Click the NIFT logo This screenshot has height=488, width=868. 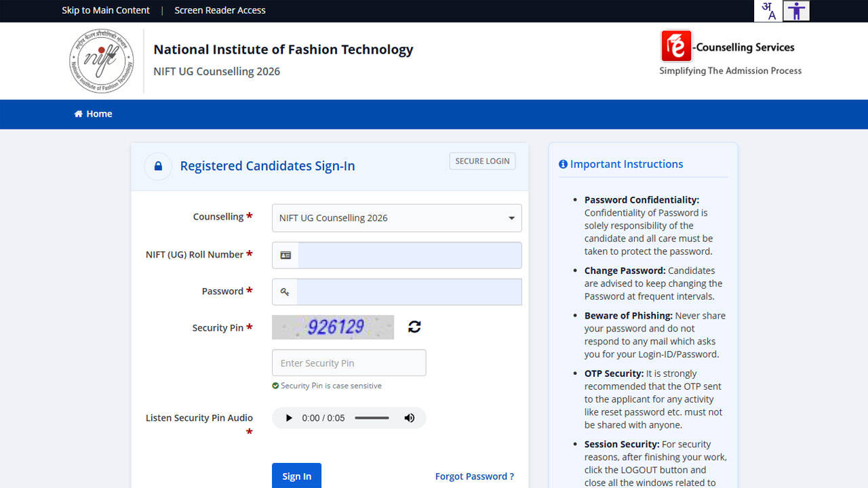pos(102,61)
